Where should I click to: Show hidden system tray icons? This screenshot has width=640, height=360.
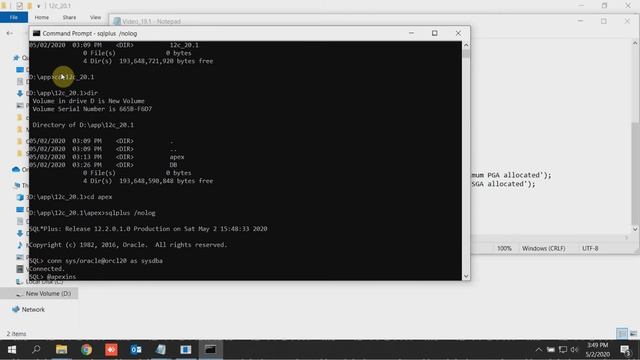[x=539, y=350]
